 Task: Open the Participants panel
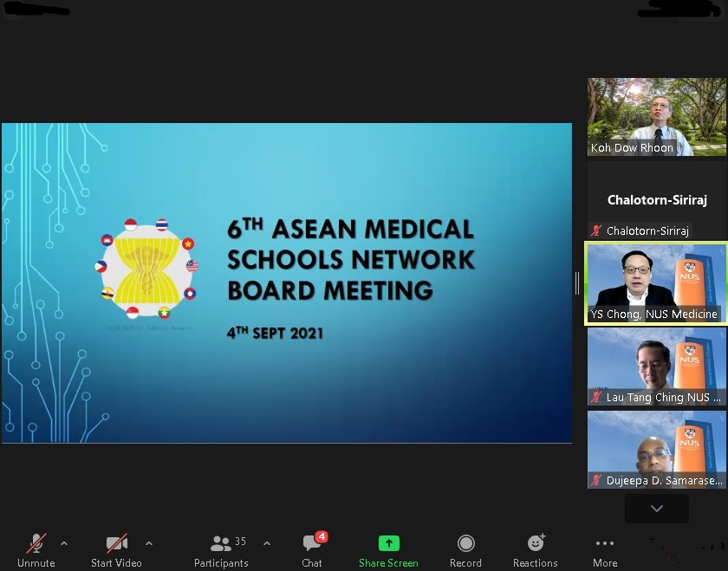(x=221, y=544)
